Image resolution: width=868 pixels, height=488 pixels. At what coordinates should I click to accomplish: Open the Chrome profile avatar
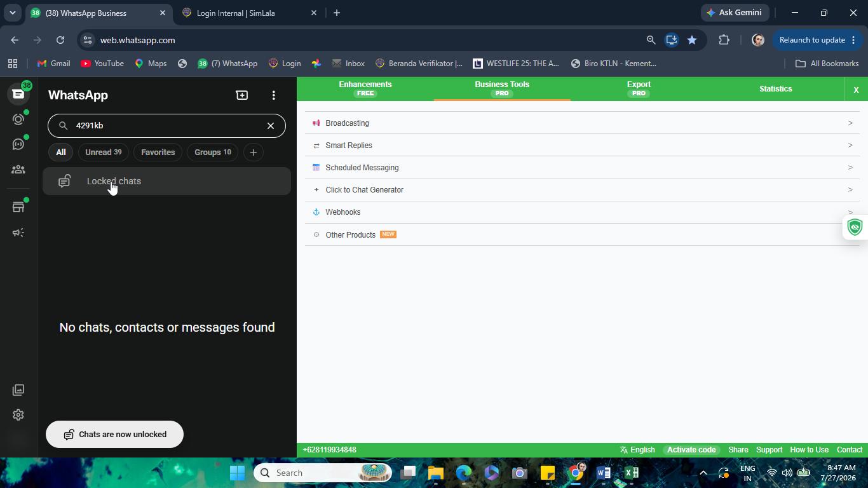(757, 40)
